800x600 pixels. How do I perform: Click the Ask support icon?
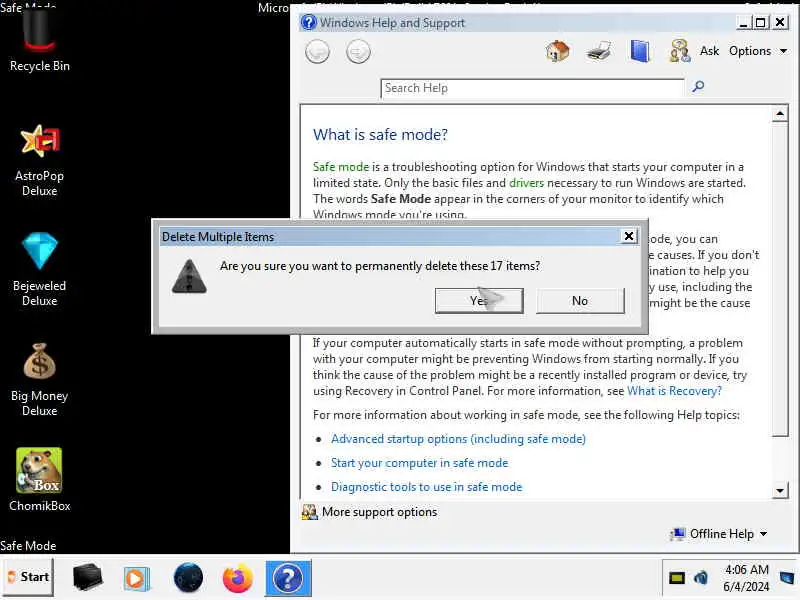(680, 51)
